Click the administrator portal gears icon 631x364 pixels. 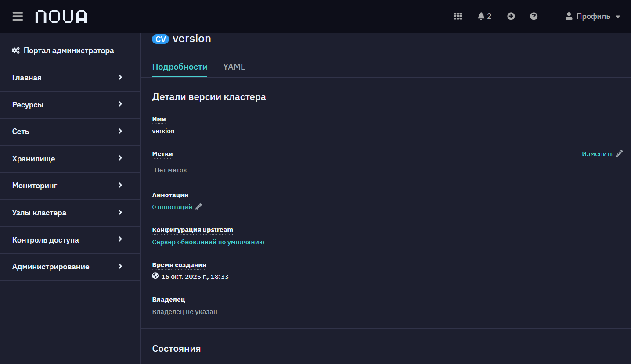point(16,50)
